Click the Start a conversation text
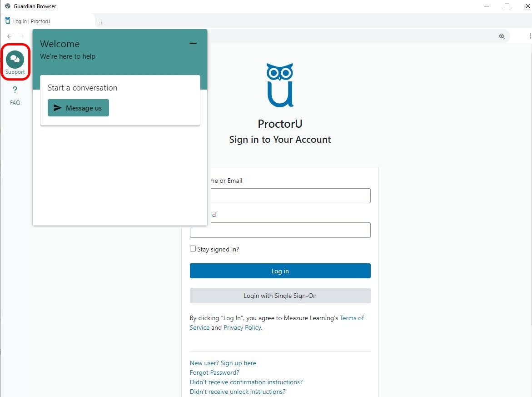Image resolution: width=532 pixels, height=397 pixels. [82, 88]
